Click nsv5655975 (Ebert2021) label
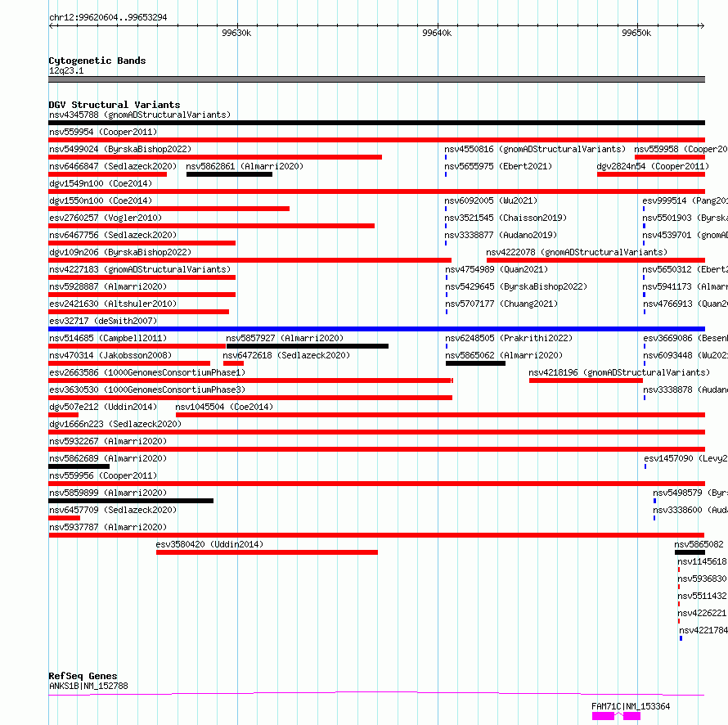The image size is (728, 725). pos(498,166)
